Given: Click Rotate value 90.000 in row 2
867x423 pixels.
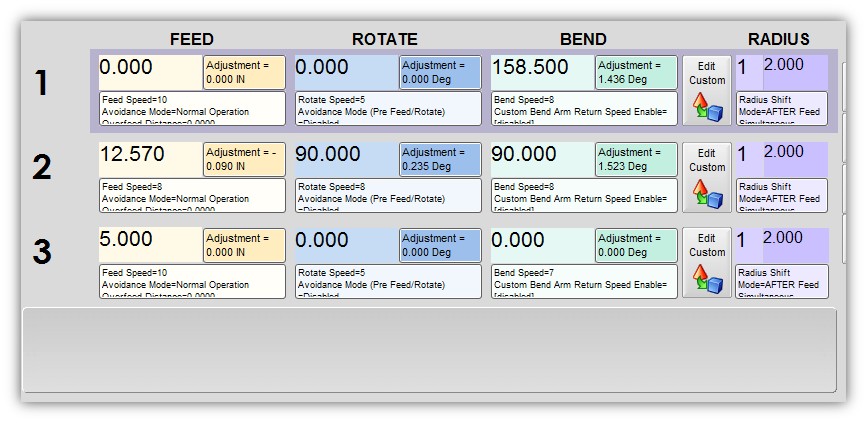Looking at the screenshot, I should point(345,155).
